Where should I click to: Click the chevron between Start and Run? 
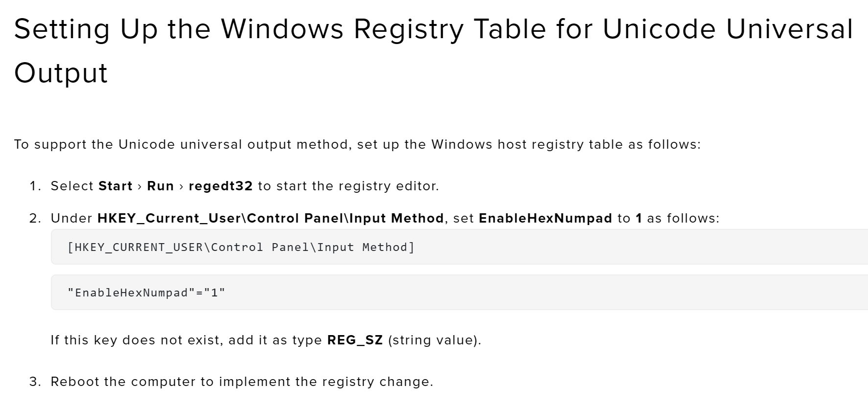[x=140, y=186]
